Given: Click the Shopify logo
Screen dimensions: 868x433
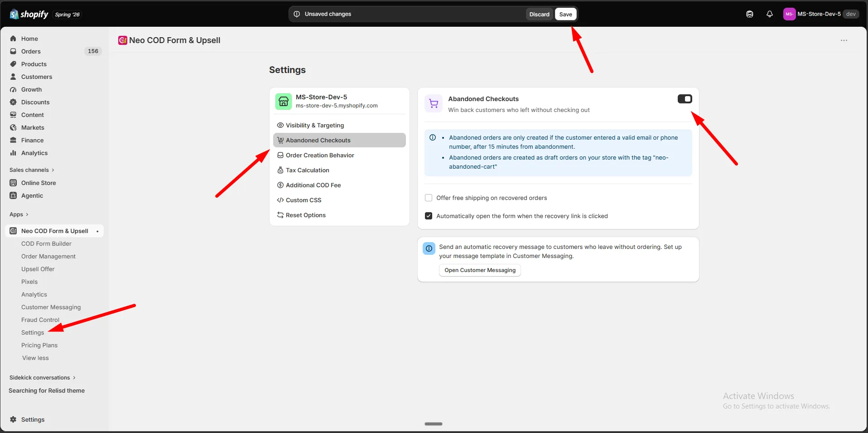Looking at the screenshot, I should coord(29,14).
